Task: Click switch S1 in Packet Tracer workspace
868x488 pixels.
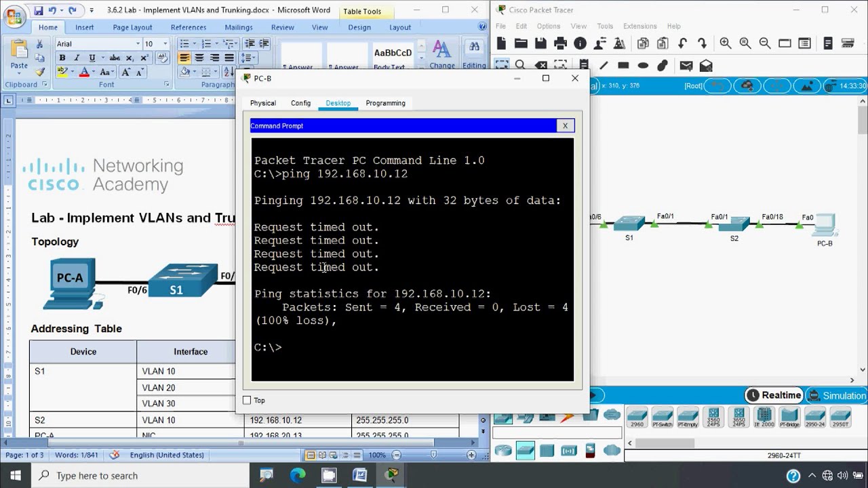Action: [630, 224]
